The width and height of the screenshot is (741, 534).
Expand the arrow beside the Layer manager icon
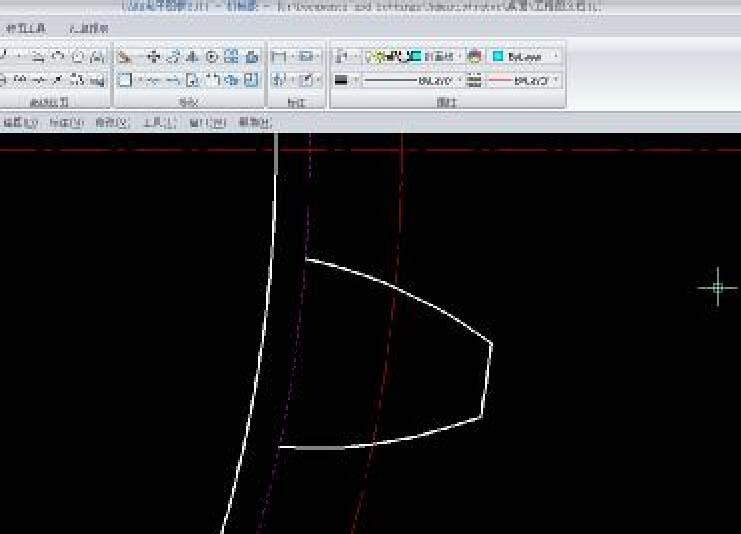tap(355, 57)
